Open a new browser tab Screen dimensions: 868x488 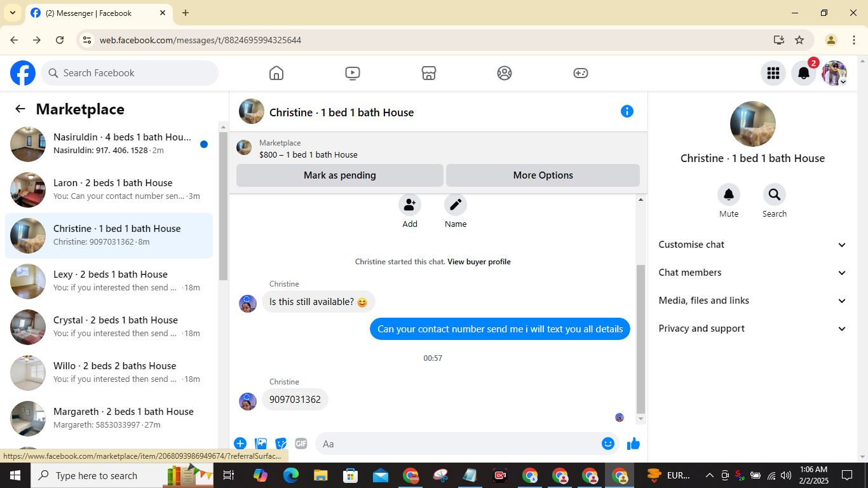click(186, 13)
